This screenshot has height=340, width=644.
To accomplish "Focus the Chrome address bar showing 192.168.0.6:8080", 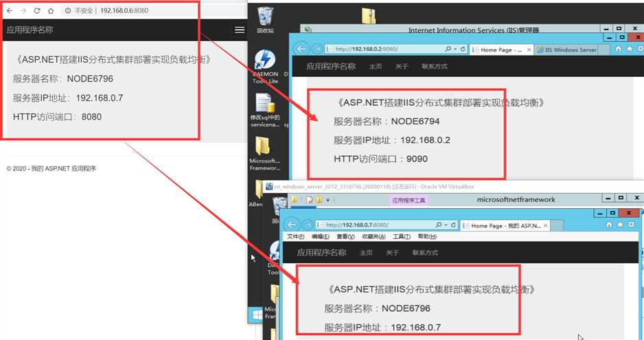I will 124,11.
